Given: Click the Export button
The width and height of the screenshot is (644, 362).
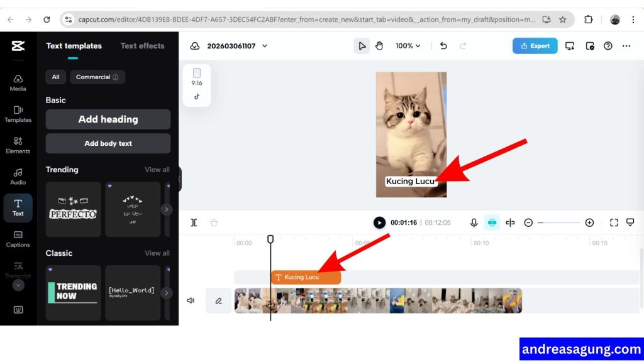Looking at the screenshot, I should [x=535, y=46].
